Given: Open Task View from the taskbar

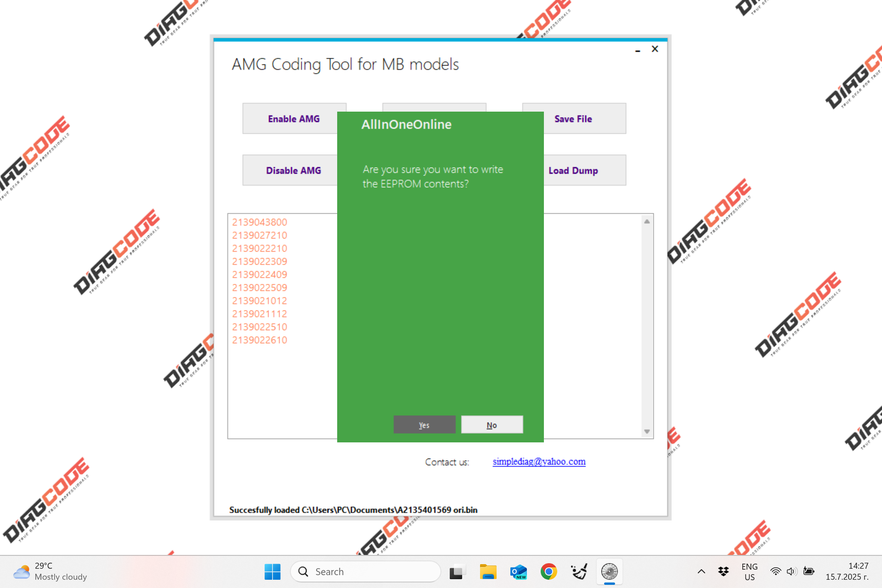Looking at the screenshot, I should (457, 571).
